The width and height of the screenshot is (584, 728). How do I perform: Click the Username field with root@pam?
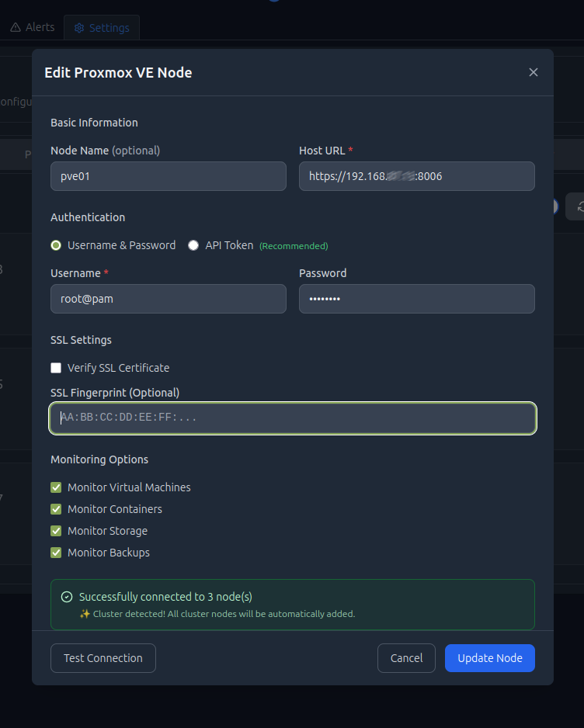click(169, 299)
